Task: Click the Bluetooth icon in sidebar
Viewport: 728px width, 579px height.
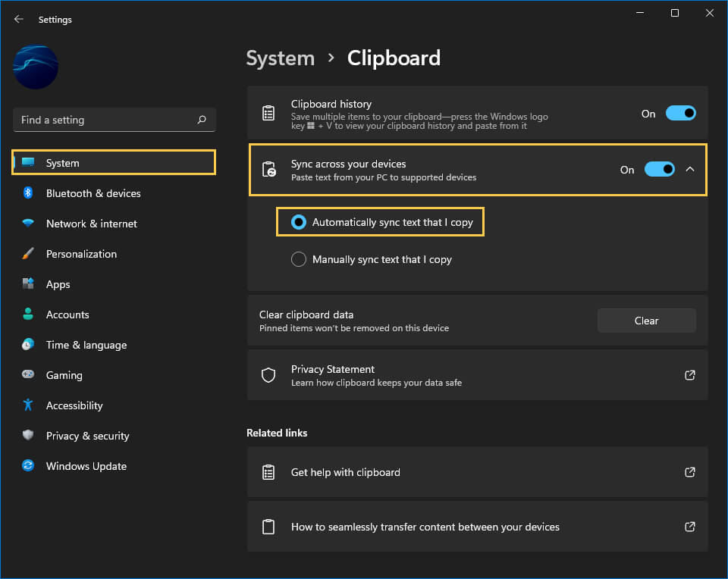Action: click(x=28, y=192)
